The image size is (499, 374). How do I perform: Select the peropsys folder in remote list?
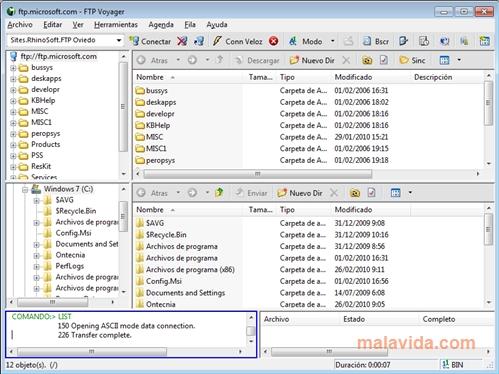(160, 160)
